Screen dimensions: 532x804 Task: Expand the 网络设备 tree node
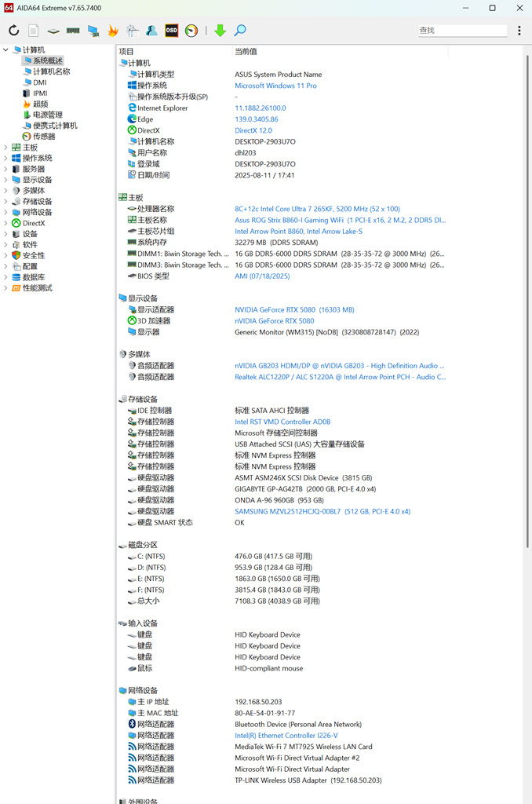coord(5,212)
